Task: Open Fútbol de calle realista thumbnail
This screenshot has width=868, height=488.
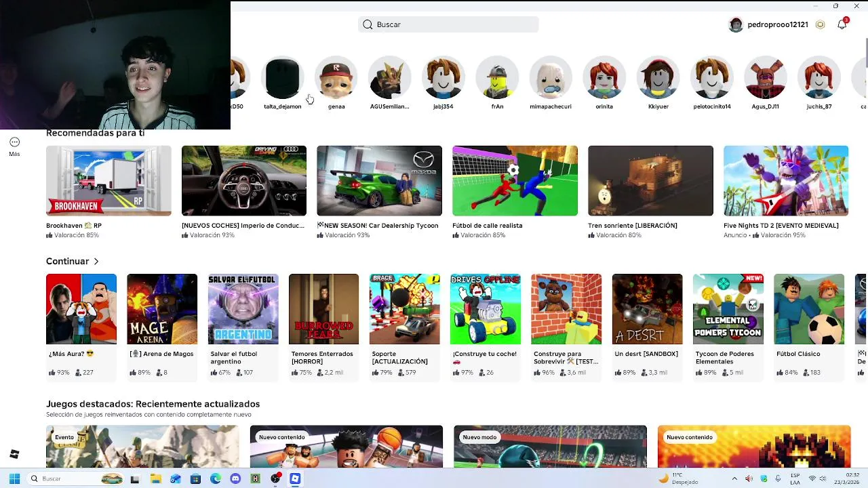Action: pyautogui.click(x=515, y=181)
